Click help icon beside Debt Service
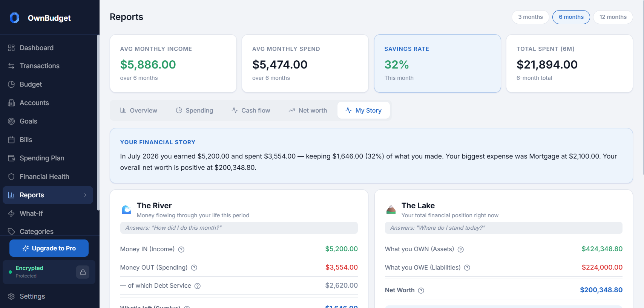Viewport: 644px width, 308px height. [197, 286]
